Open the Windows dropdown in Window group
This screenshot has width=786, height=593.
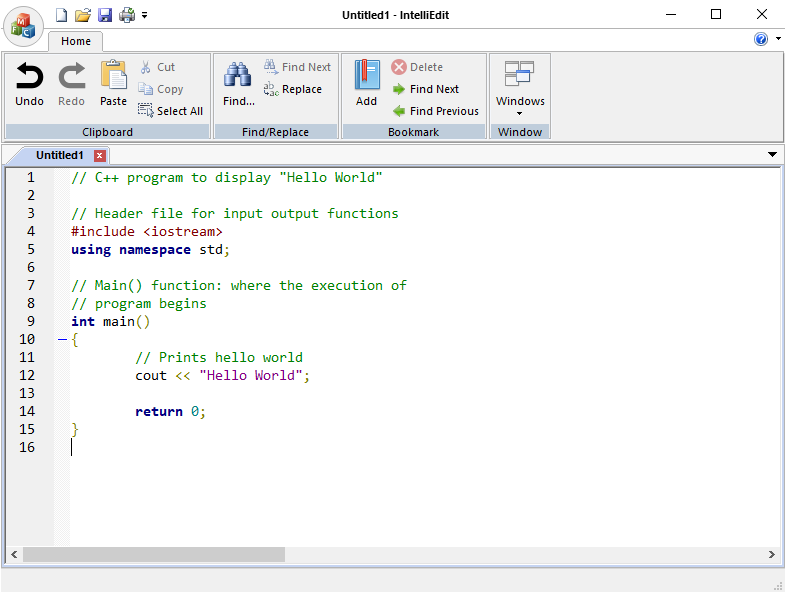click(x=520, y=88)
